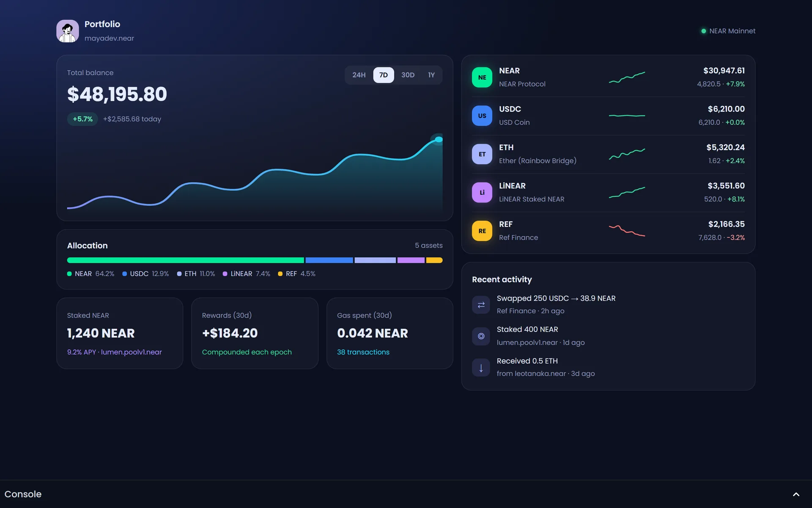Click the mayadev.near profile avatar
Viewport: 812px width, 508px height.
(68, 31)
